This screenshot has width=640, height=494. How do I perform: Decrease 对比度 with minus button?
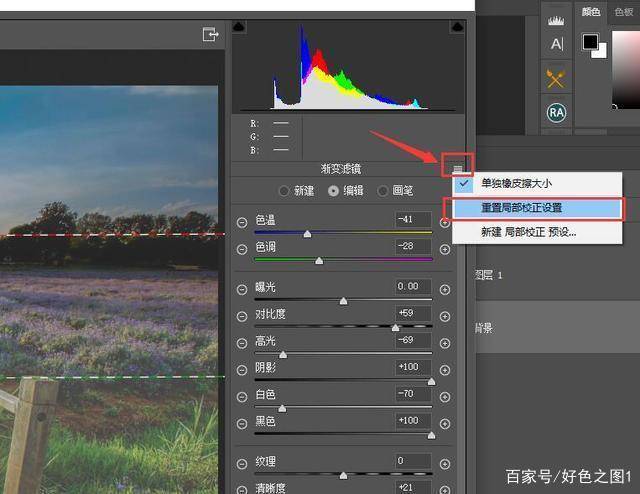pos(242,316)
